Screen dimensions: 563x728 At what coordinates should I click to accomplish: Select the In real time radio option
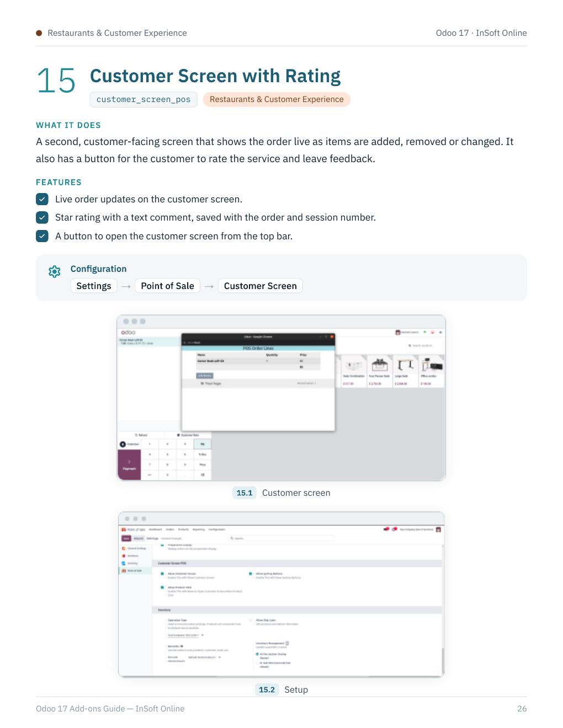[257, 663]
